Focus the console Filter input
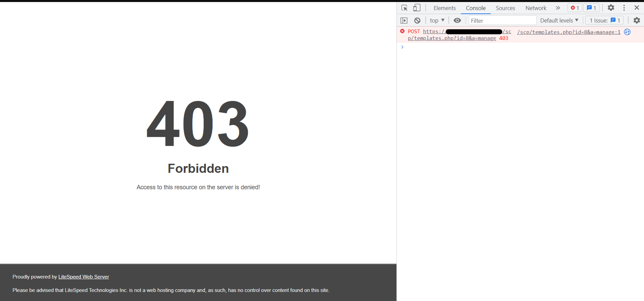The image size is (644, 301). pyautogui.click(x=502, y=20)
